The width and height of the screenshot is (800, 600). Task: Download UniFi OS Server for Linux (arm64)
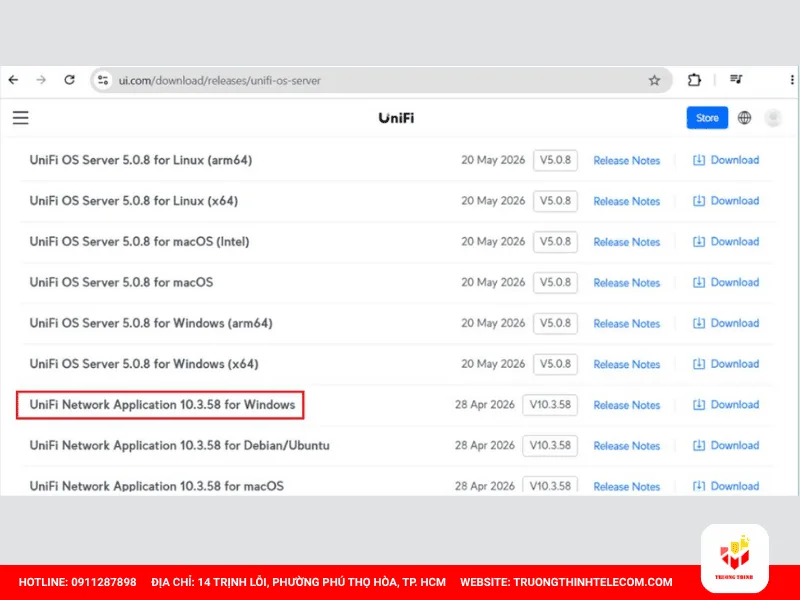click(x=726, y=160)
